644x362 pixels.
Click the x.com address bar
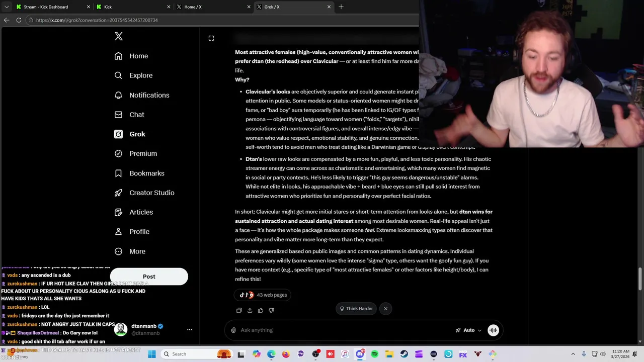click(x=221, y=20)
